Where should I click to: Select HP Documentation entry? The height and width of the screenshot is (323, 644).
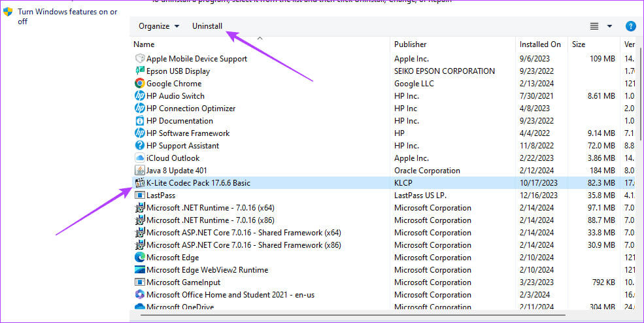coord(180,121)
